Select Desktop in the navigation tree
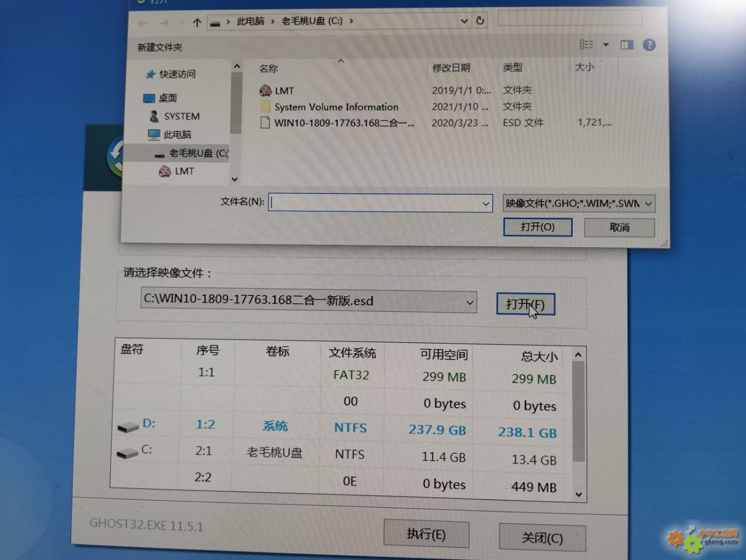The height and width of the screenshot is (560, 746). (167, 98)
